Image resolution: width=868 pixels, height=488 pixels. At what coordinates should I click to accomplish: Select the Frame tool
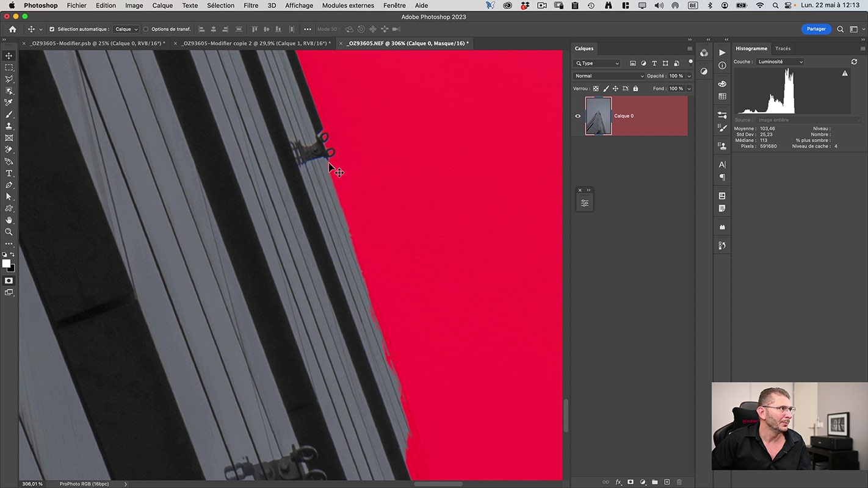(x=9, y=138)
